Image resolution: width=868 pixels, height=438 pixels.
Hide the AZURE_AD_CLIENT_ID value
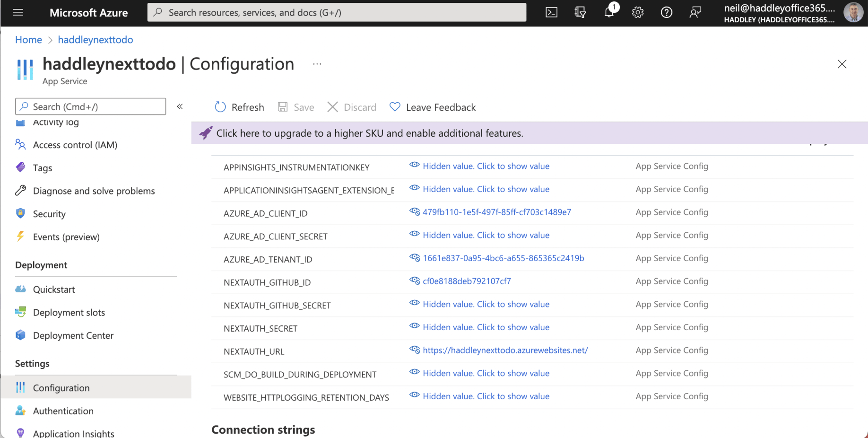point(415,212)
